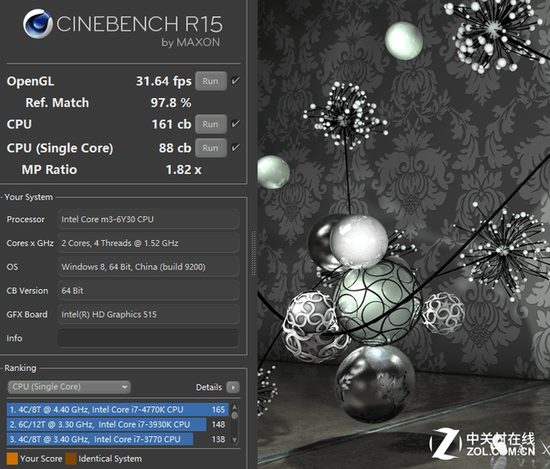550x469 pixels.
Task: Click the empty Info input field
Action: pyautogui.click(x=148, y=338)
